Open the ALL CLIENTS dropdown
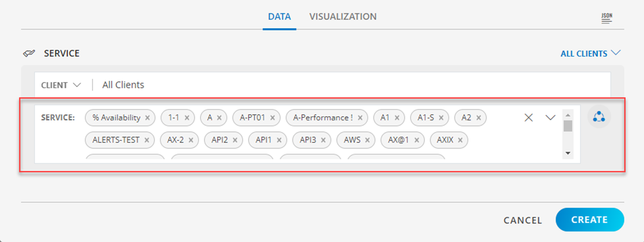The image size is (644, 242). coord(590,53)
